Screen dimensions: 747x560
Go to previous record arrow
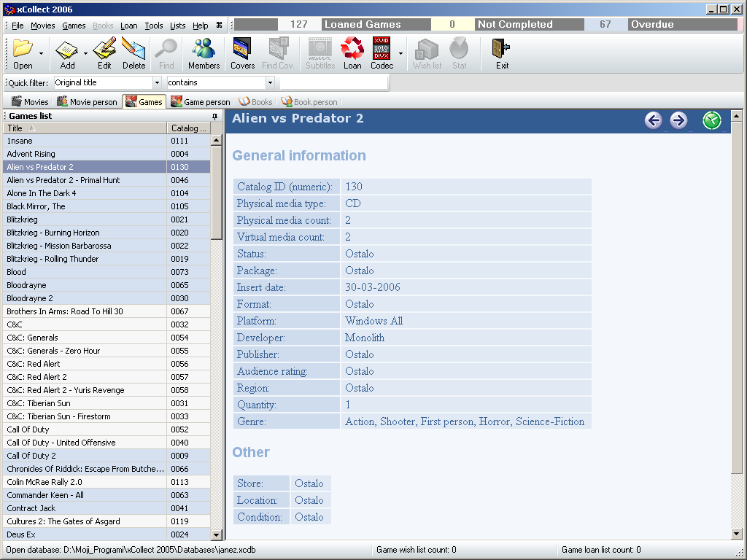(x=654, y=120)
